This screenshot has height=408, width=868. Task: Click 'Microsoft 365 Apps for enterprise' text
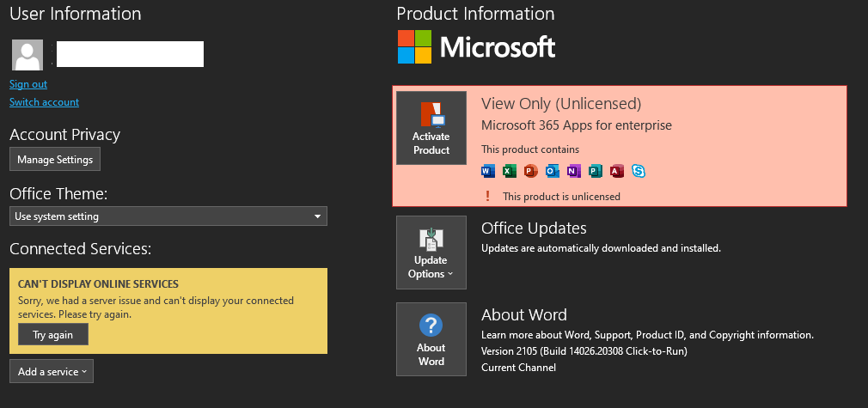point(577,125)
